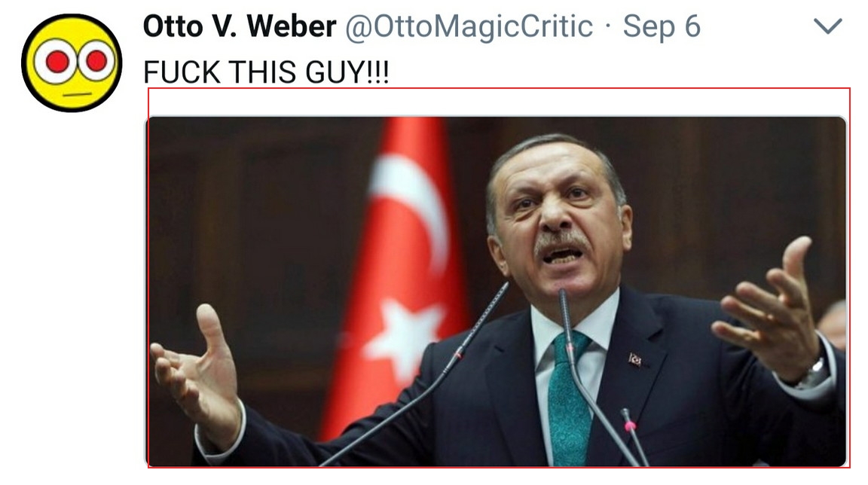Screen dimensions: 868x485
Task: Click the left eye of emoji avatar
Action: [57, 62]
